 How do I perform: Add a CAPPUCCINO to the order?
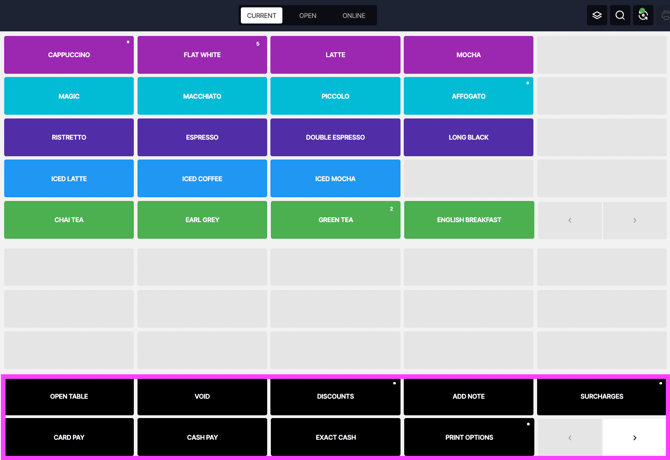[x=69, y=55]
